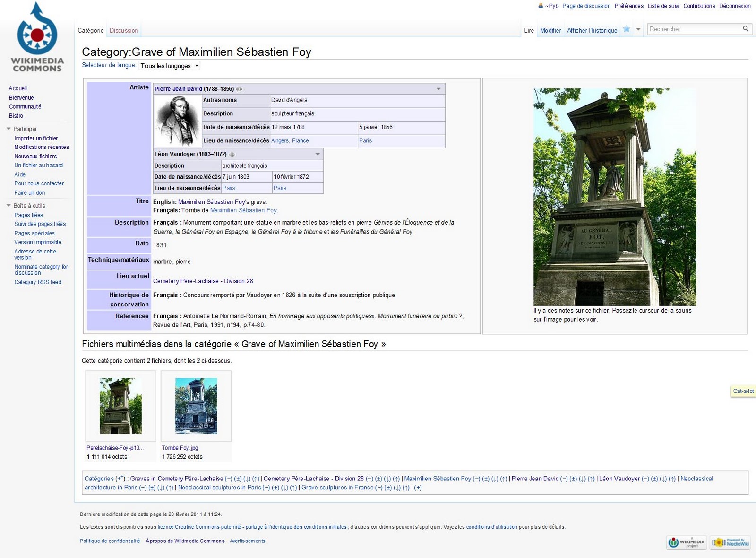Open the Modifier tab
Image resolution: width=756 pixels, height=558 pixels.
pos(550,30)
